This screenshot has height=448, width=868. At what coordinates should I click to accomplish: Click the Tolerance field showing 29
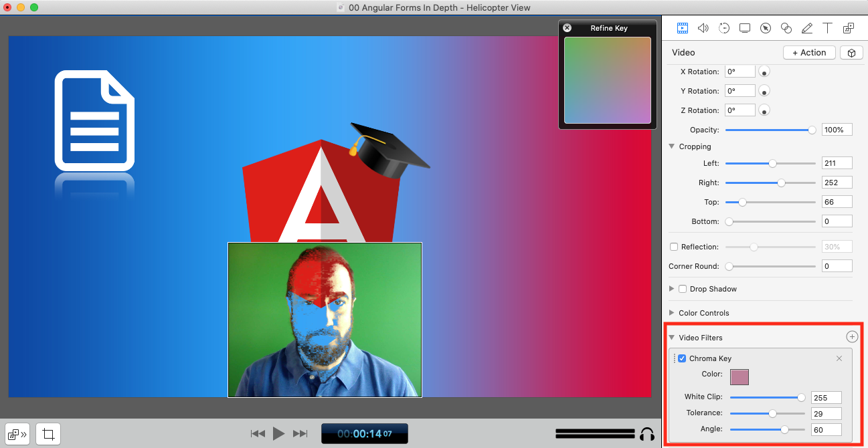pos(826,414)
